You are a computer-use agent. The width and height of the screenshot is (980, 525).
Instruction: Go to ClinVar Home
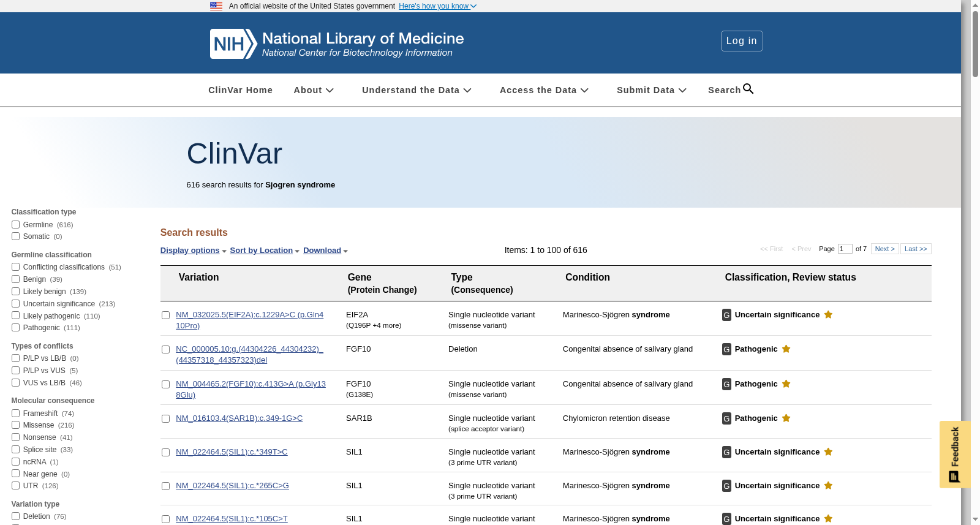coord(240,90)
